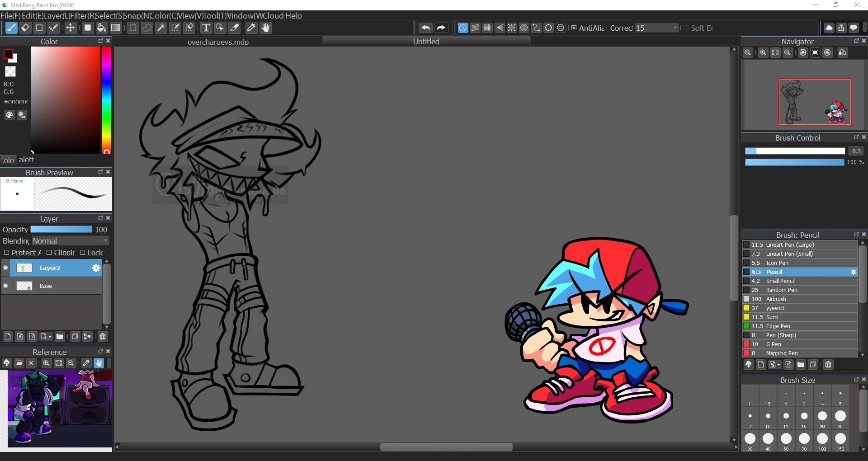Toggle the AntiAliasing checkbox
The image size is (868, 461).
click(574, 28)
